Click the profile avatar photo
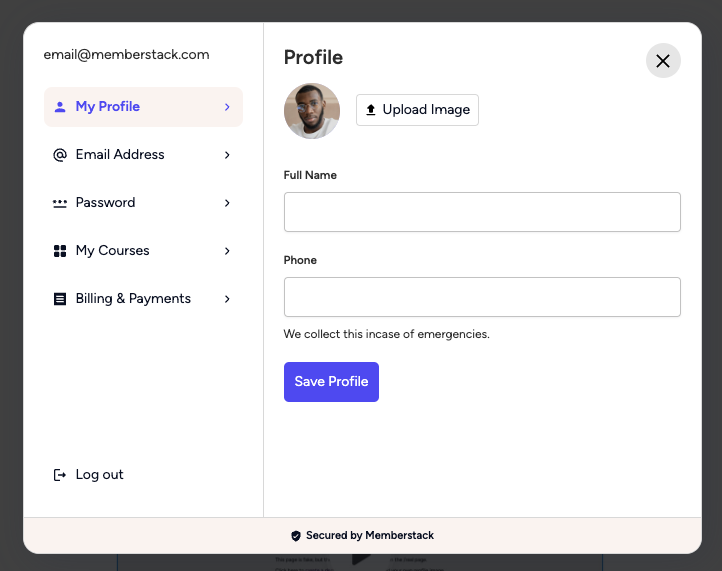 312,111
